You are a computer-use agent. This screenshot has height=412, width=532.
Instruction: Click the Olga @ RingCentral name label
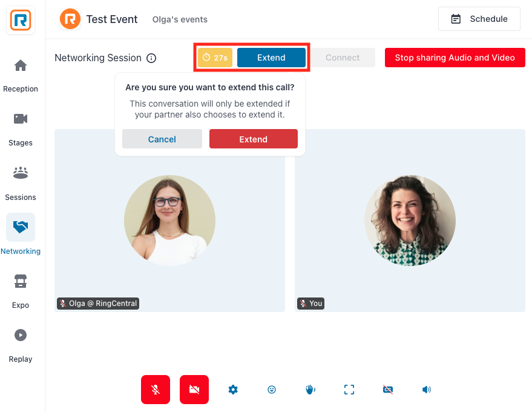(x=98, y=304)
